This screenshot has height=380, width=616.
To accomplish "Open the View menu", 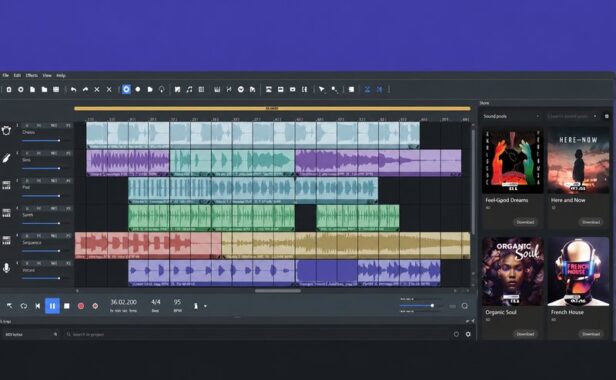I will click(47, 75).
